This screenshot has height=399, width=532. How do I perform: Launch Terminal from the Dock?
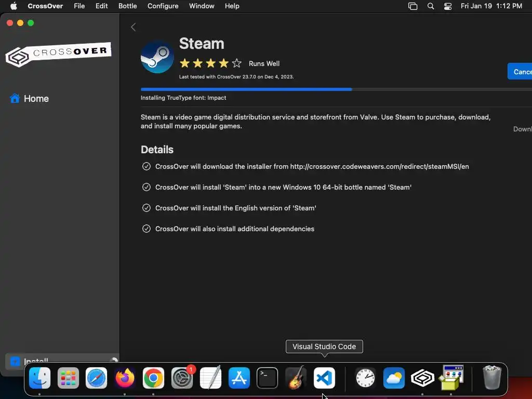click(x=268, y=378)
